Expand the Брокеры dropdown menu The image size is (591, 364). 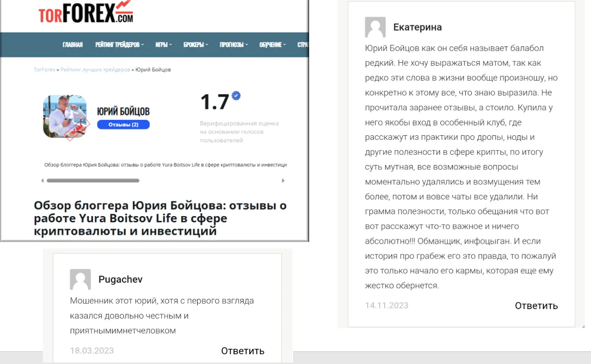[196, 45]
